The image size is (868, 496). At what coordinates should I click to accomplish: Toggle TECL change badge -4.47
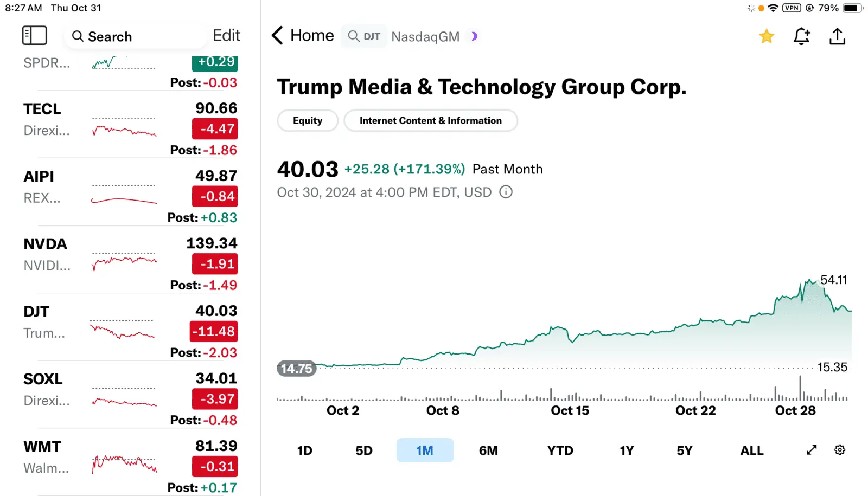pos(215,129)
